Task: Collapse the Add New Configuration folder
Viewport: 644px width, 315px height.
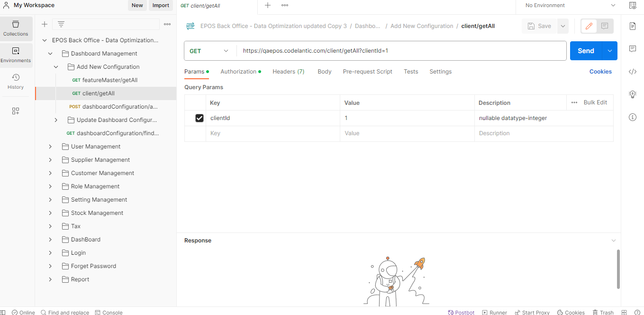Action: 56,67
